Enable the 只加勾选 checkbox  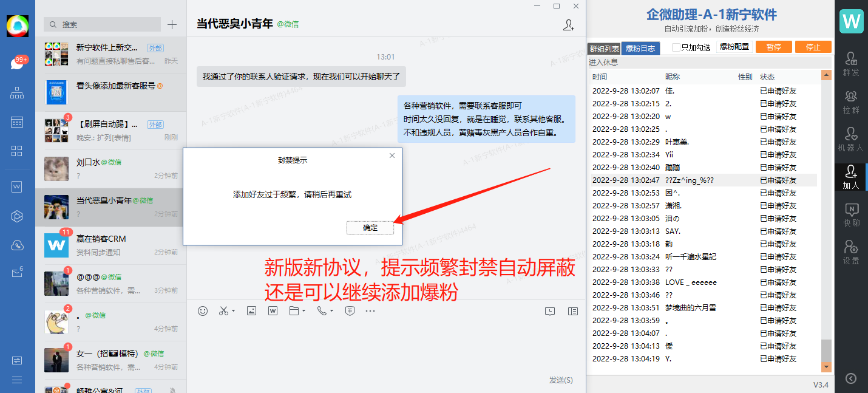676,47
